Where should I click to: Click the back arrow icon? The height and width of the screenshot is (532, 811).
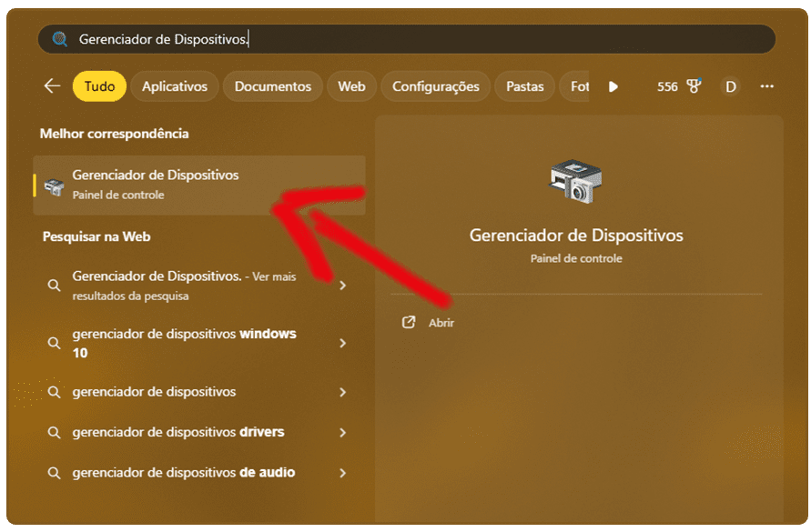click(x=52, y=86)
